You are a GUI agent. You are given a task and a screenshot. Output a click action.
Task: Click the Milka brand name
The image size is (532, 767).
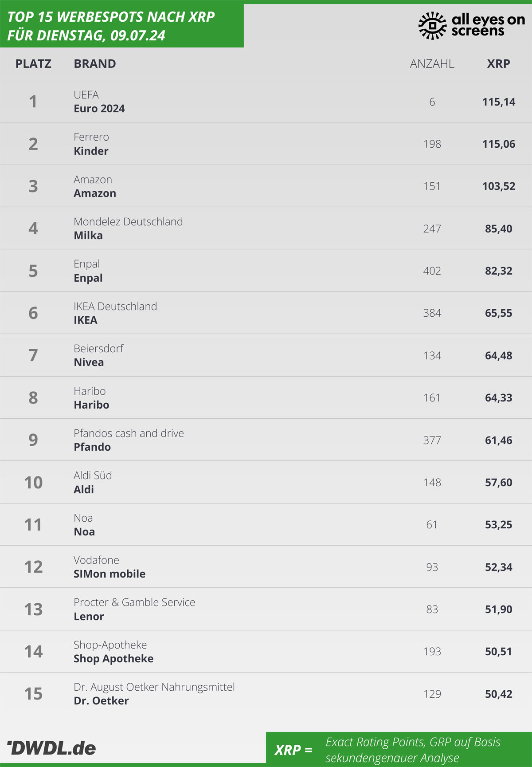point(88,236)
